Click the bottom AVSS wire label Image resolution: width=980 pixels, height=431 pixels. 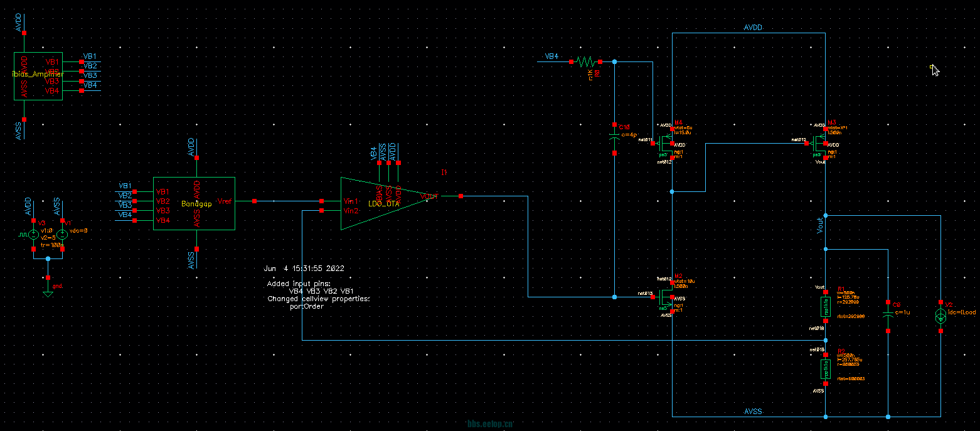pos(753,412)
